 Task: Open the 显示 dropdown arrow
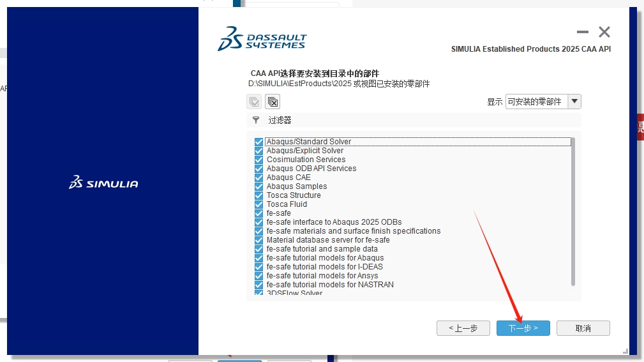(574, 102)
